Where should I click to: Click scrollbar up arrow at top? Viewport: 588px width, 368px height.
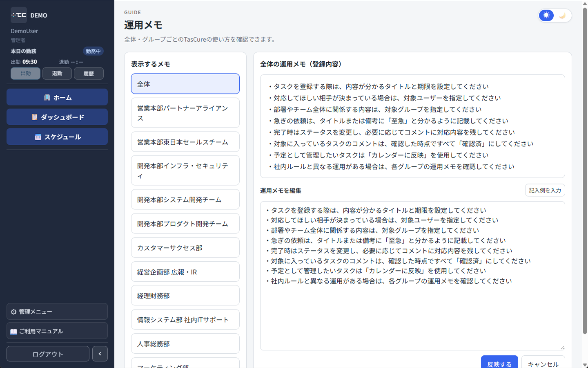[x=585, y=3]
